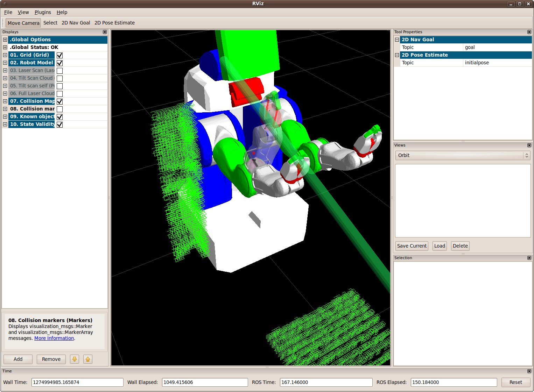Expand the 04. Tilt Scan Cloud node
534x392 pixels.
(5, 78)
